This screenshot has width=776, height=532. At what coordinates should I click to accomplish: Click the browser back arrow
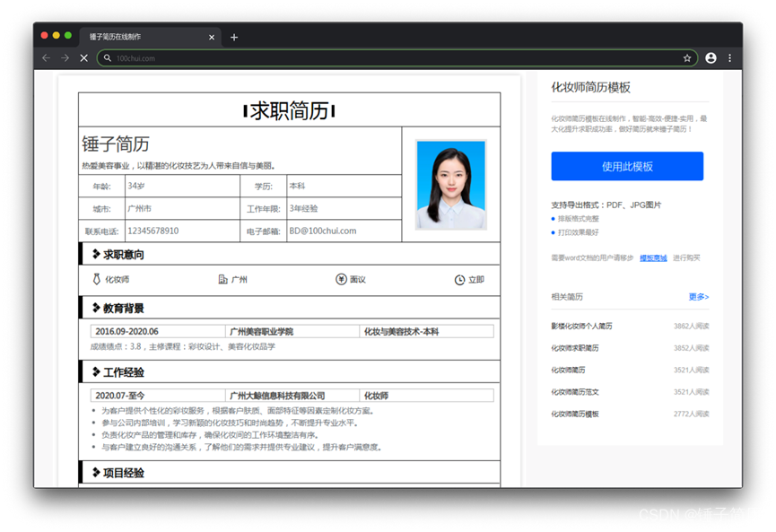pos(47,58)
